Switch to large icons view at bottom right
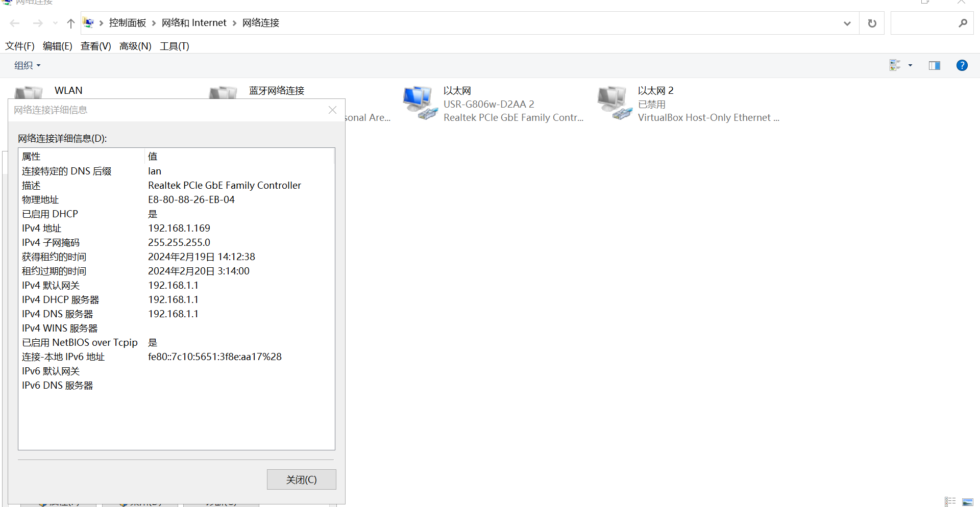 click(x=967, y=502)
